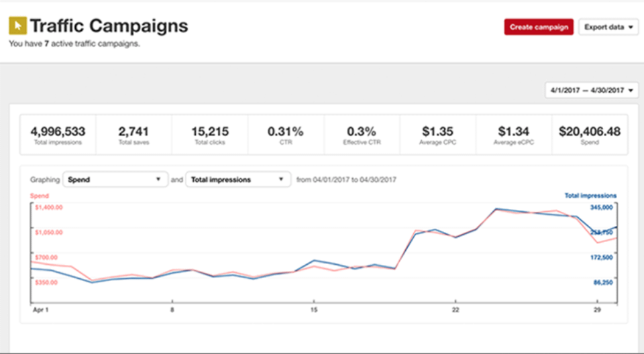Viewport: 644px width, 354px height.
Task: Select the Effective CTR metric tile
Action: click(362, 135)
